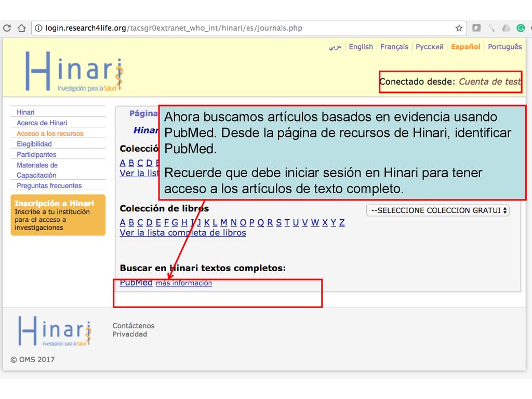Image resolution: width=532 pixels, height=399 pixels.
Task: Reload the page with the browser refresh icon
Action: (x=7, y=28)
